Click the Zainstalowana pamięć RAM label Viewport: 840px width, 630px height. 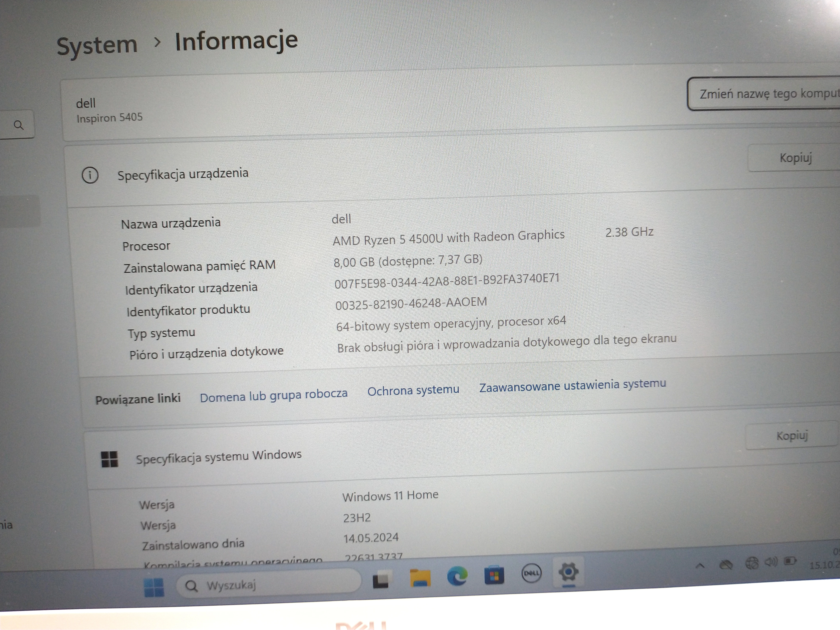199,266
